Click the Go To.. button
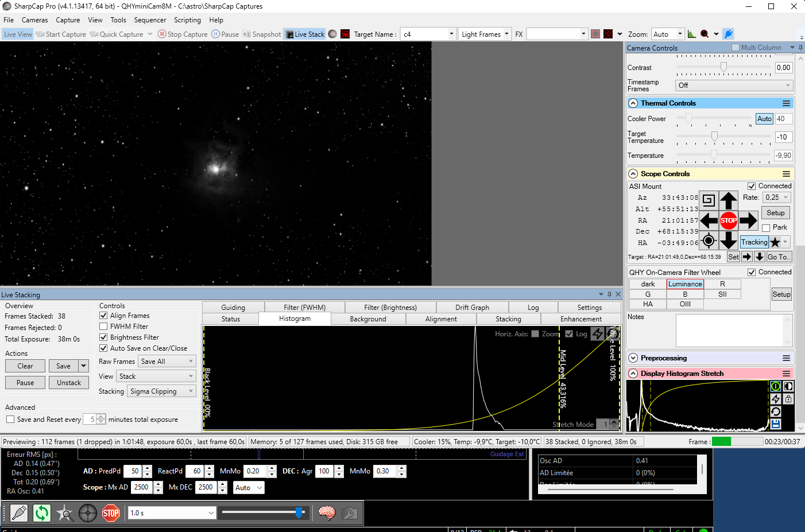 [779, 257]
